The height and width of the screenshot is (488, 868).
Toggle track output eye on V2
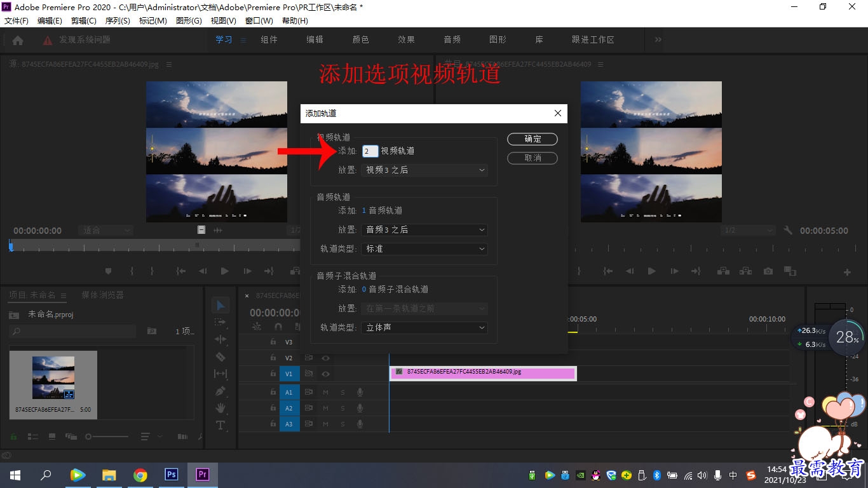(325, 358)
